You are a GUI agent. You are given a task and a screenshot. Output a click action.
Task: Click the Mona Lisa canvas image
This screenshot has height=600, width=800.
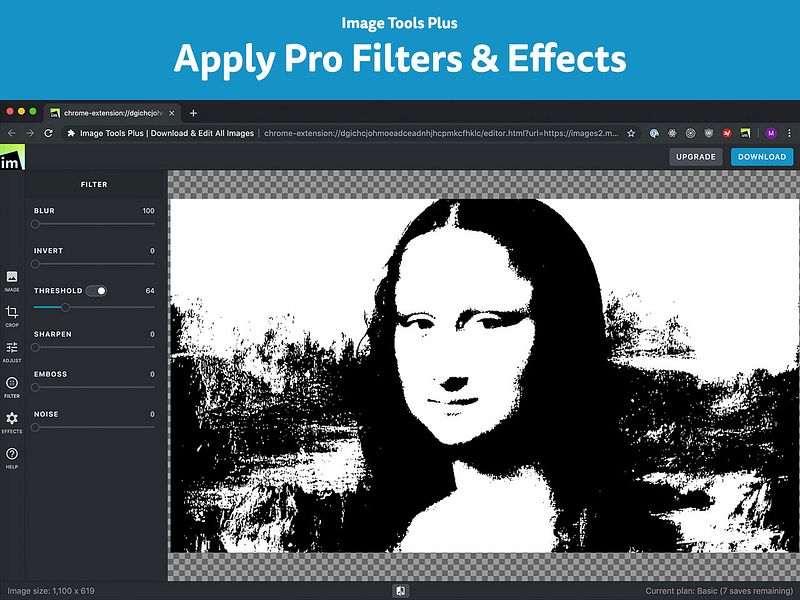484,376
